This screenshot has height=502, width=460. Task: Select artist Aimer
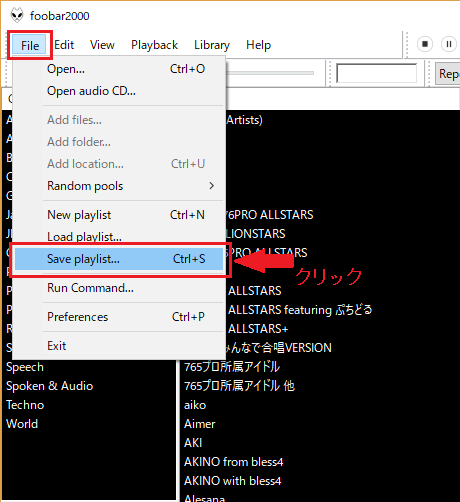(320, 424)
